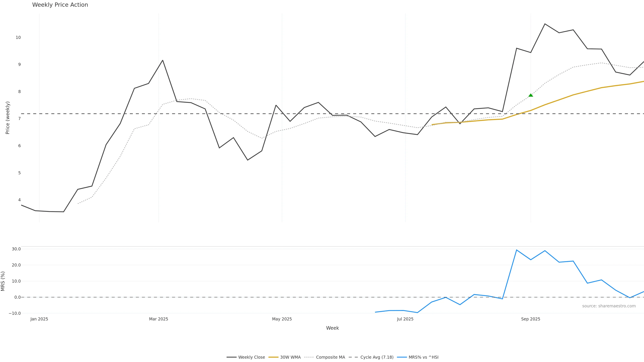This screenshot has height=362, width=644.
Task: Hide the Composite MA legend series
Action: (x=330, y=357)
